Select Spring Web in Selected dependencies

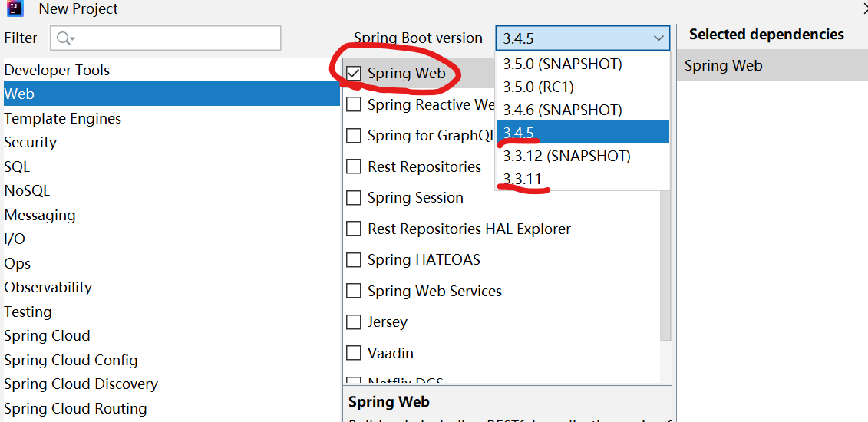(772, 66)
